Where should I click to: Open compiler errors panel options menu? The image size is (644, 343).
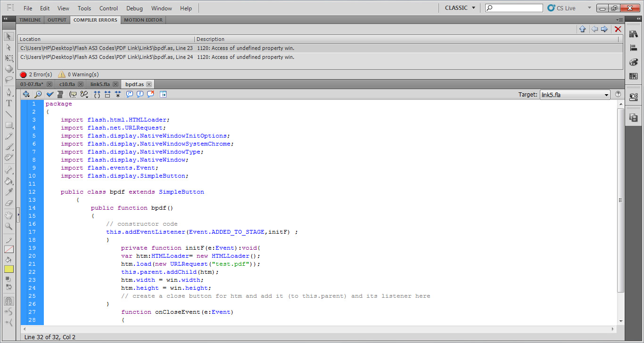pos(619,20)
